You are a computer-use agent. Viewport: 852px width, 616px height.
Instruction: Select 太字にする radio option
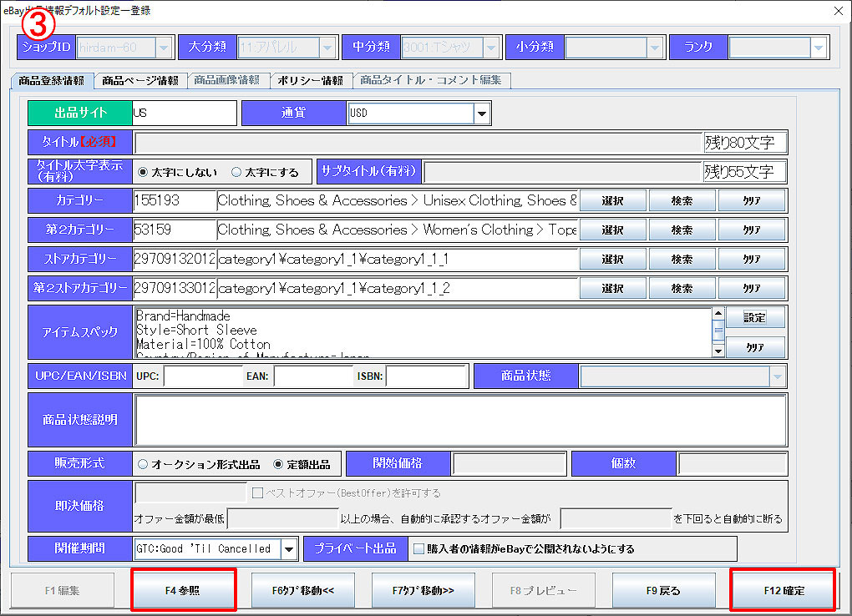click(236, 172)
